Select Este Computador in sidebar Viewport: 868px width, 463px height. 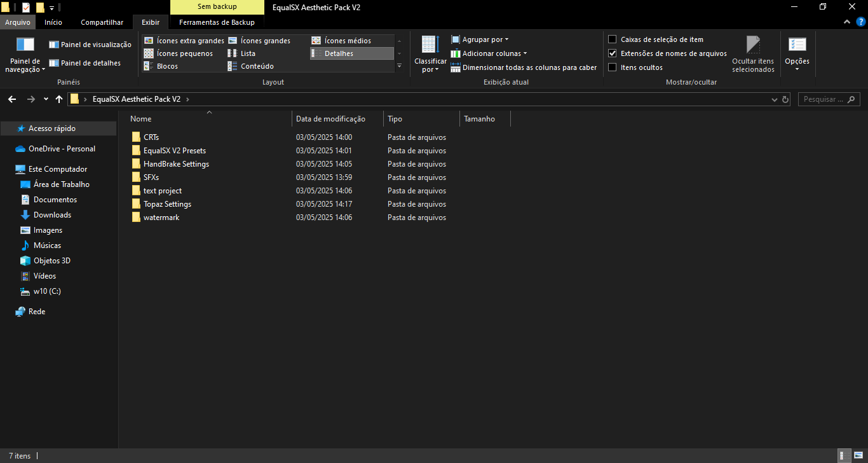click(x=58, y=169)
